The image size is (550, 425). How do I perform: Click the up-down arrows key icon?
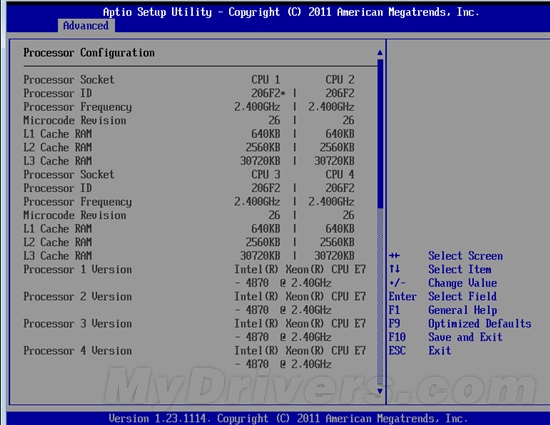point(394,269)
